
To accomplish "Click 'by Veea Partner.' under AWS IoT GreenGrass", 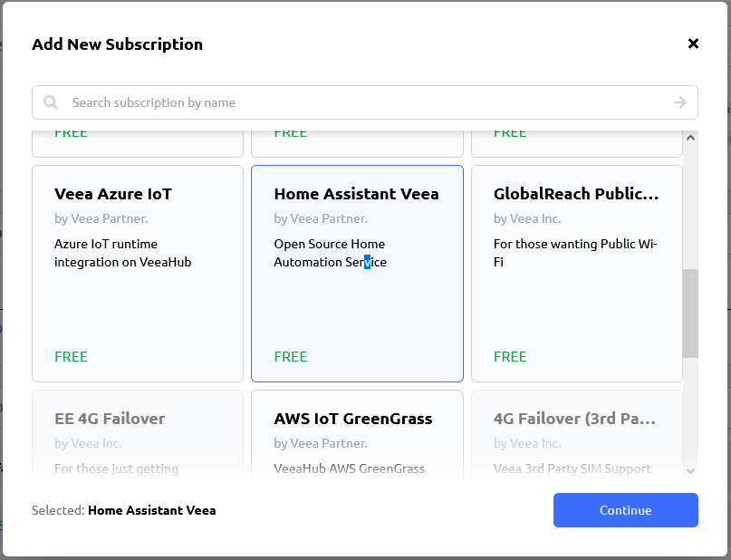I will coord(321,443).
